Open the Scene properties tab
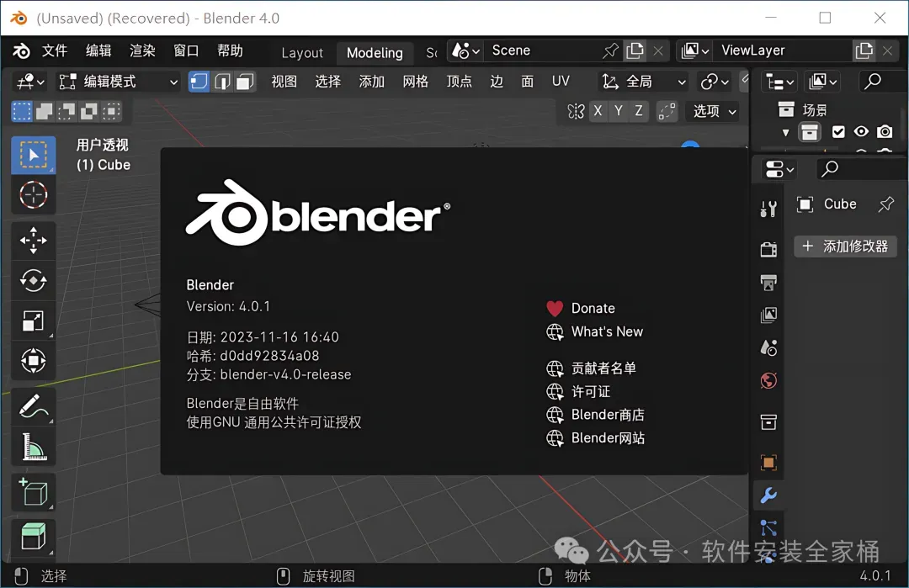 pyautogui.click(x=768, y=347)
